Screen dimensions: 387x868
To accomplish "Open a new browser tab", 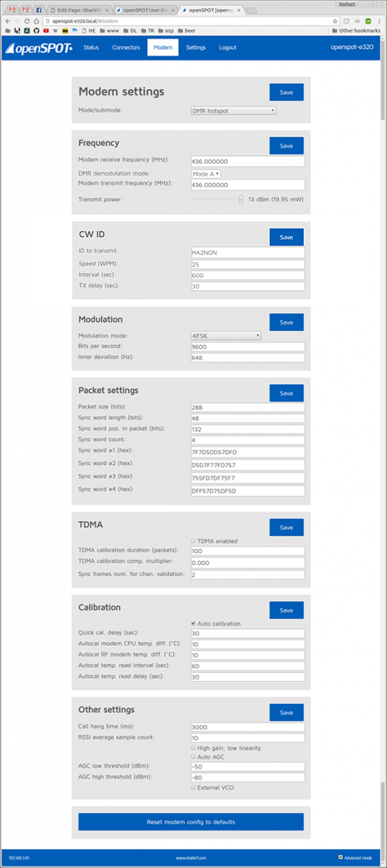I will [250, 10].
